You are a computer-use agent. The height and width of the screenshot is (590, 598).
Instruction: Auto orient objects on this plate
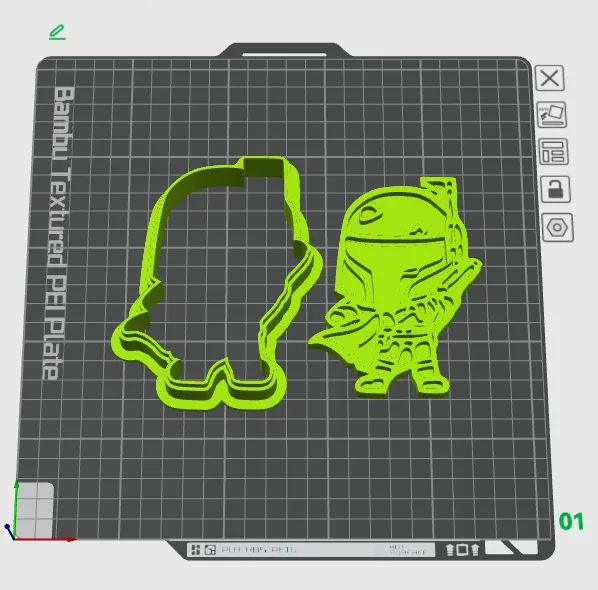[x=551, y=114]
